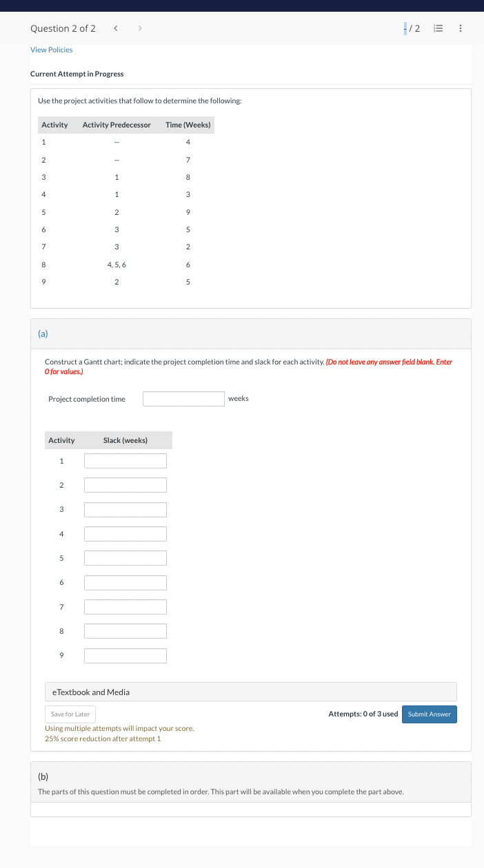
Task: Select the slack field for Activity 7
Action: (x=125, y=606)
